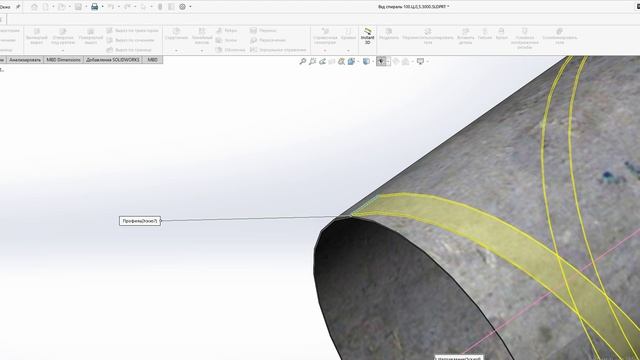Expand the Options gear dropdown arrow

(x=190, y=7)
